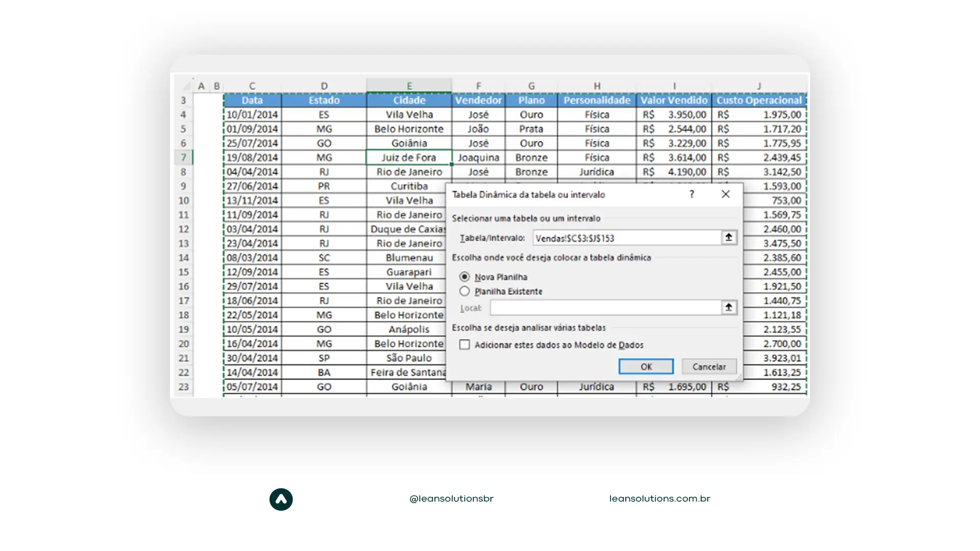Click the BA estado cell
Viewport: 980px width, 551px height.
point(324,372)
